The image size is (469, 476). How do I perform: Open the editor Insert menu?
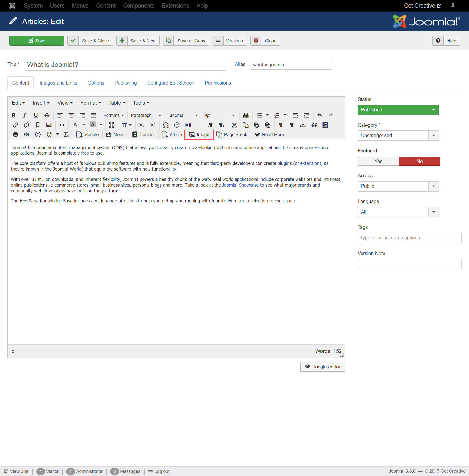click(41, 103)
